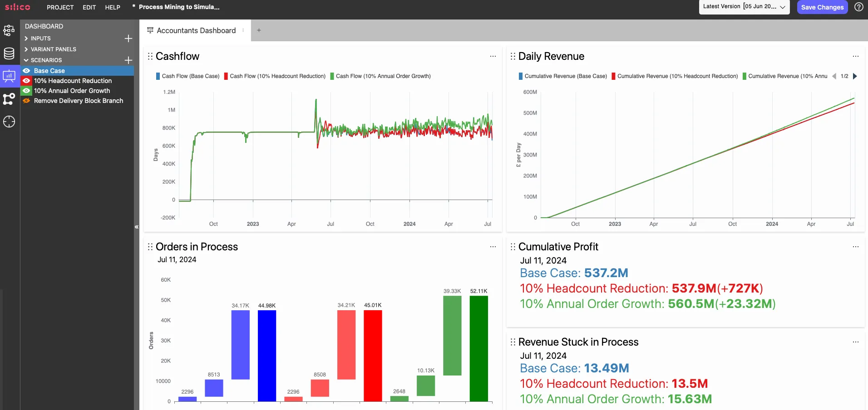Click the Cash Flow (Base Case) legend swatch

click(x=158, y=76)
